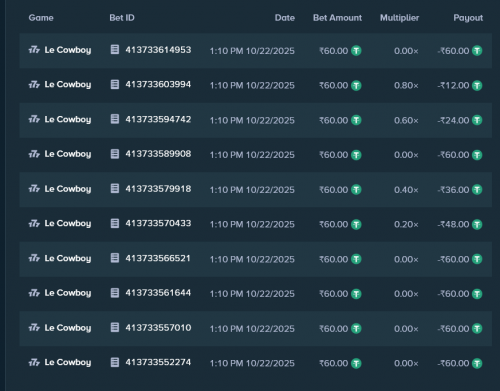Image resolution: width=500 pixels, height=391 pixels.
Task: Click slots icon in row with bet 413733552274
Action: pos(34,362)
